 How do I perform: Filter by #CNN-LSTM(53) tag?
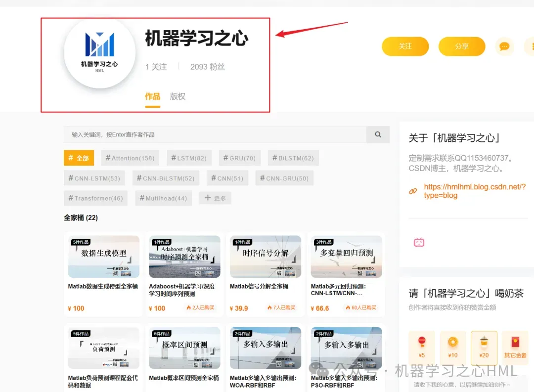pyautogui.click(x=94, y=178)
